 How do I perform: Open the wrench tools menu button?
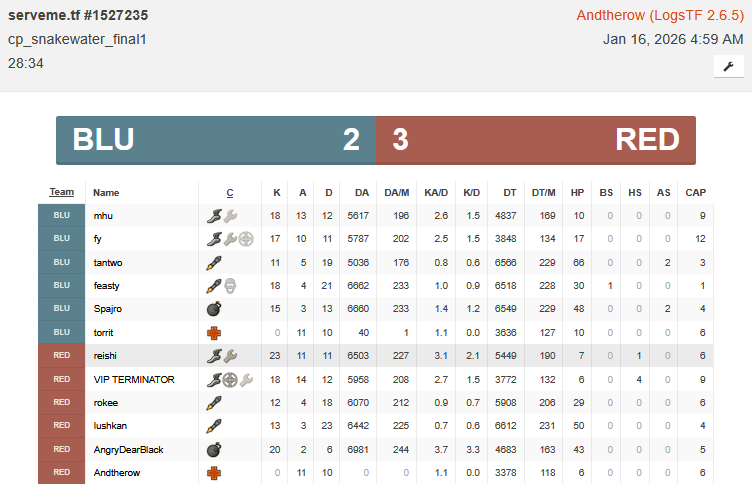click(x=728, y=66)
